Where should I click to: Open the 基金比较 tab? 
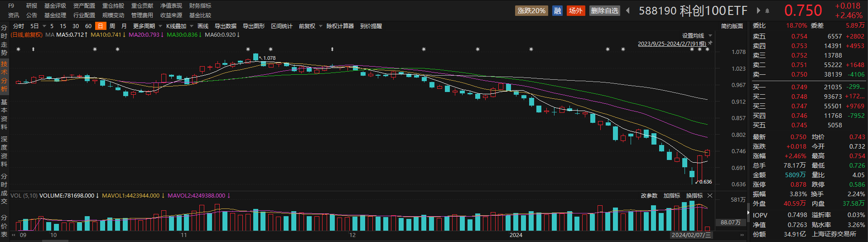pyautogui.click(x=200, y=15)
